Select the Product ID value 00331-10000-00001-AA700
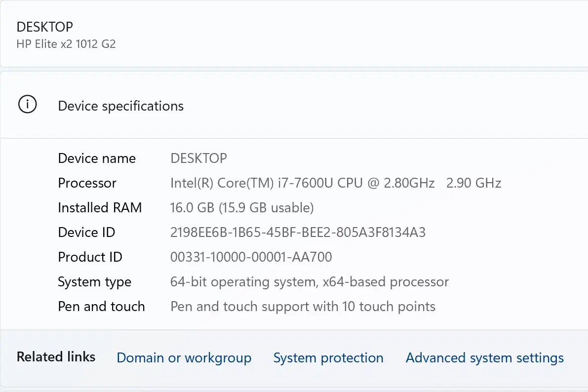The width and height of the screenshot is (588, 392). click(x=251, y=257)
